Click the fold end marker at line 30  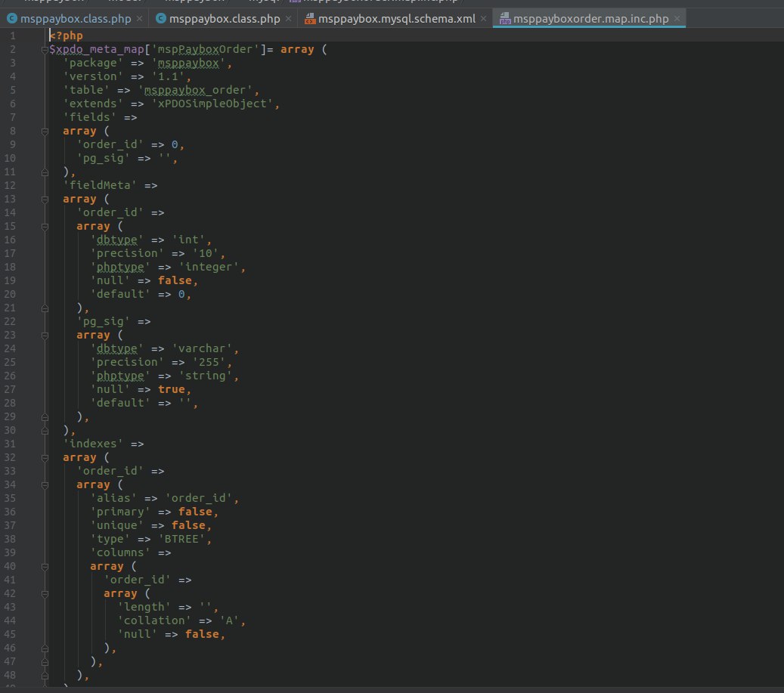[45, 431]
